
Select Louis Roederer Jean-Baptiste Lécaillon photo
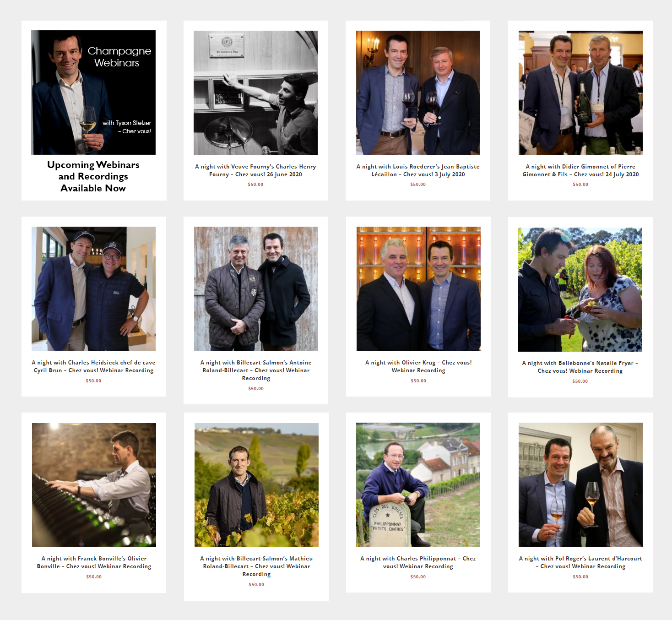coord(418,92)
